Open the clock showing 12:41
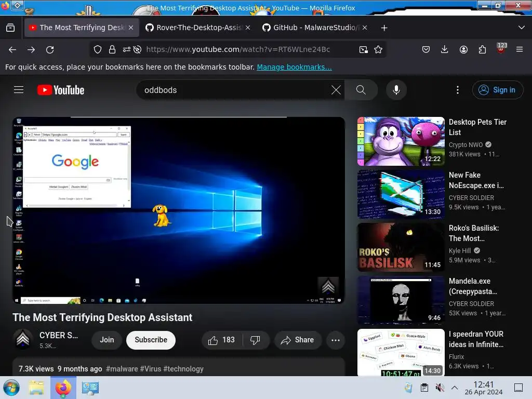 (x=484, y=388)
